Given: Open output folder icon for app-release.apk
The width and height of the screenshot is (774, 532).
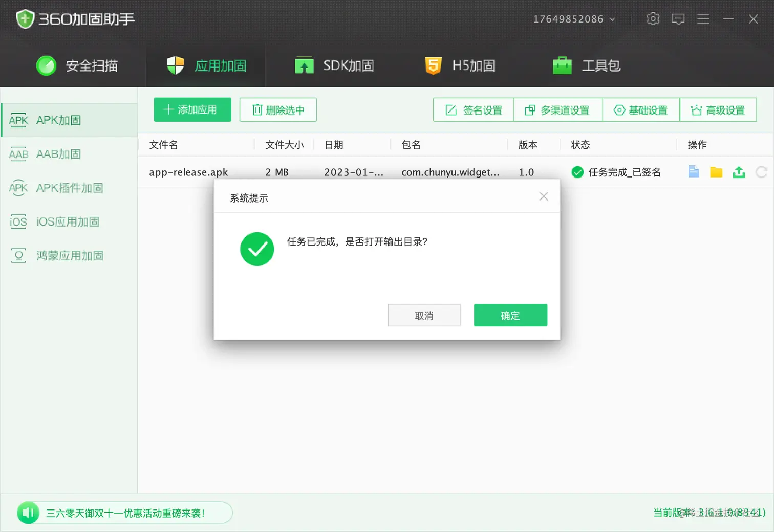Looking at the screenshot, I should pyautogui.click(x=716, y=172).
